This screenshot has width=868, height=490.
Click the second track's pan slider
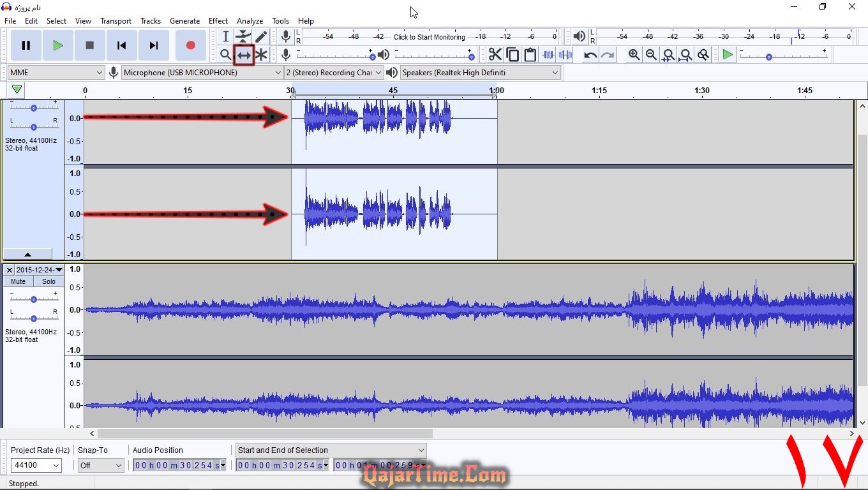[33, 318]
